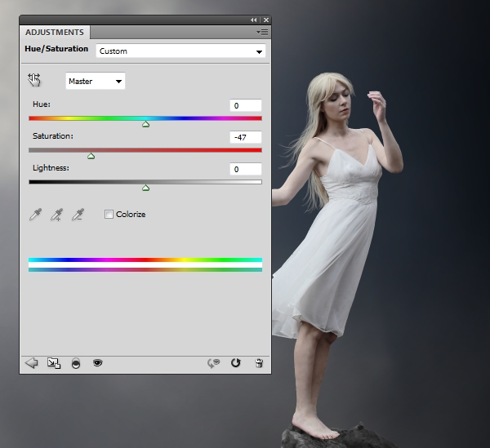Select the ADJUSTMENTS tab
The image size is (490, 448).
55,32
